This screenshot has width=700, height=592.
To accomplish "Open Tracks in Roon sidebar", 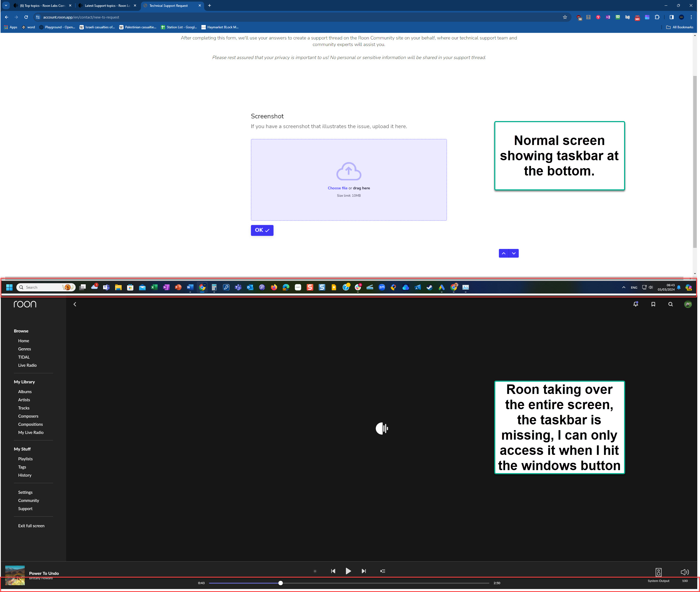I will point(24,408).
